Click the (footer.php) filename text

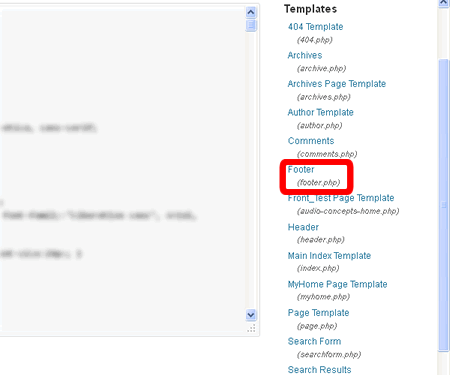click(318, 183)
